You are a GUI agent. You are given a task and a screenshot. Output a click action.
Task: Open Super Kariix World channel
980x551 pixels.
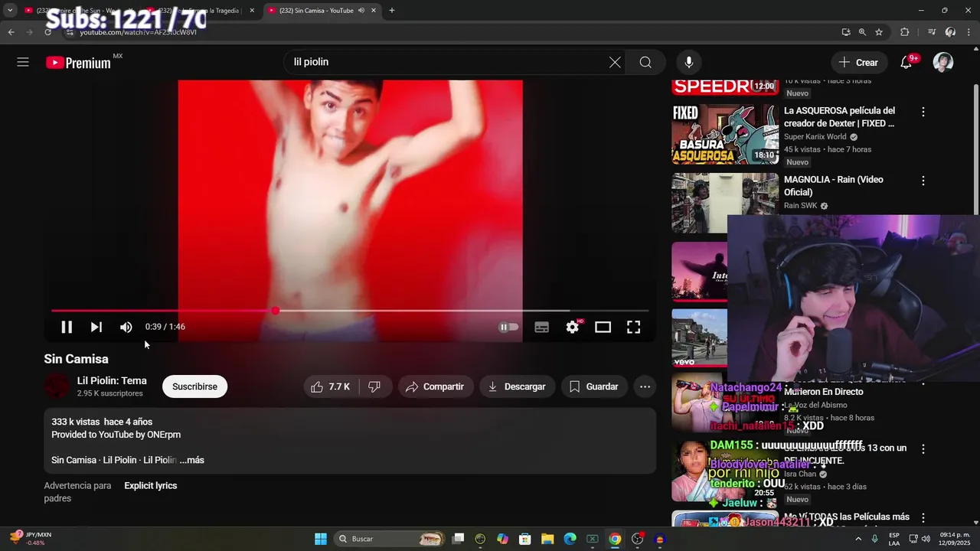pyautogui.click(x=815, y=137)
